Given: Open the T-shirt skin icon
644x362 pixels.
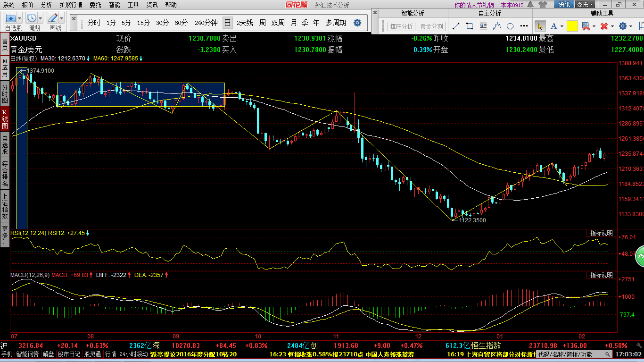Looking at the screenshot, I should coord(543,5).
